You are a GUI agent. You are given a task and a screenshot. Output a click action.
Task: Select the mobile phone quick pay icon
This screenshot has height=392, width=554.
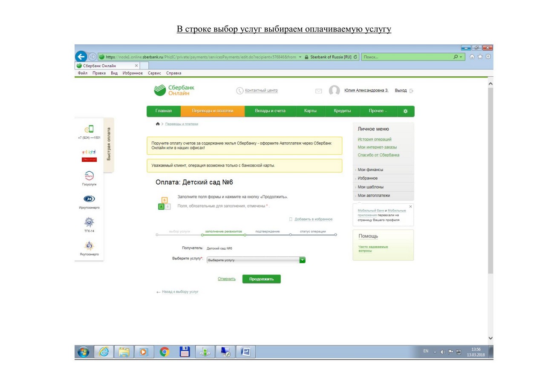[x=89, y=129]
